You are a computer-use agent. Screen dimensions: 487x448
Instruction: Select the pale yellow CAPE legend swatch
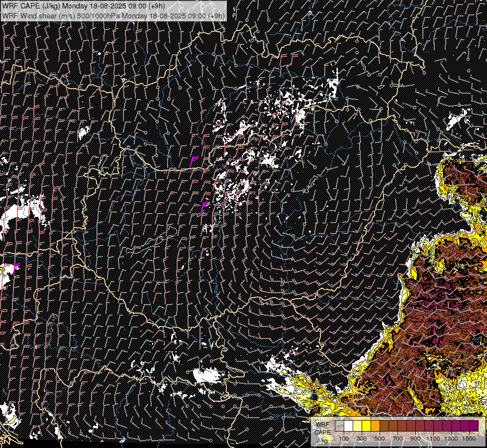pos(357,426)
